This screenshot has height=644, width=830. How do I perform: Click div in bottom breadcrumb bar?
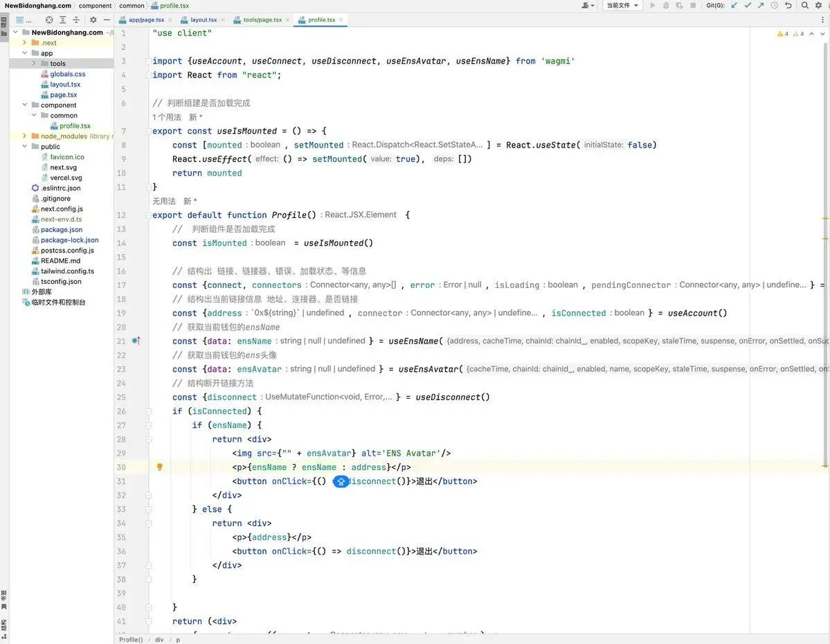[159, 640]
